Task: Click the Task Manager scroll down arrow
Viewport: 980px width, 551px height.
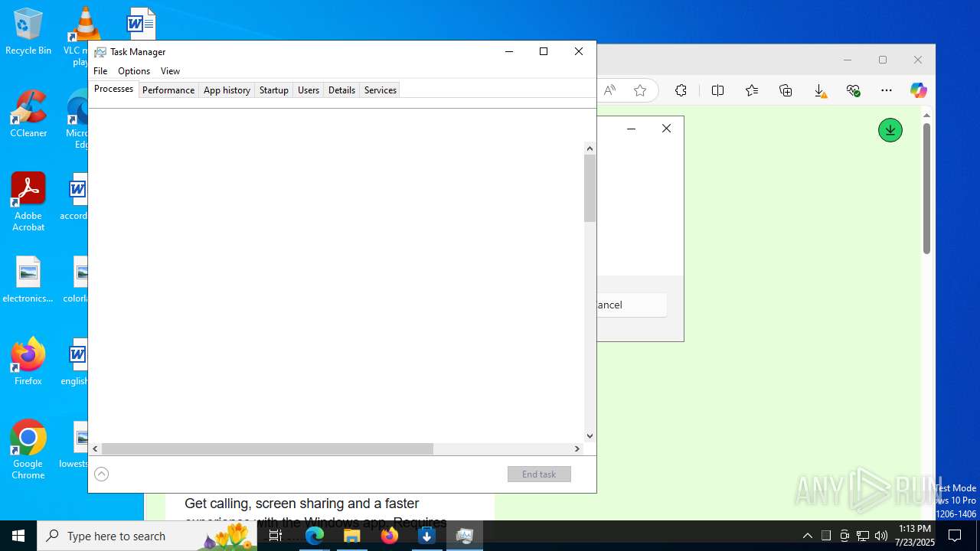Action: [x=590, y=436]
